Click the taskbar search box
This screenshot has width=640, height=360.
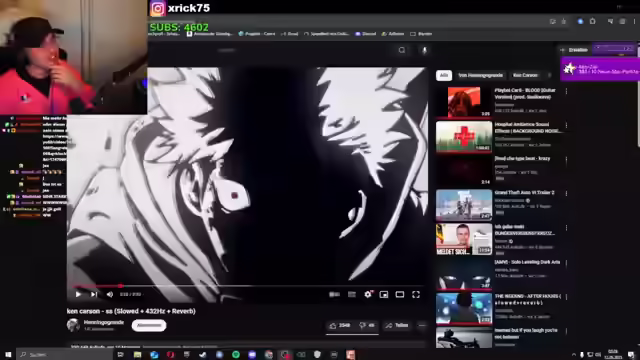tap(64, 354)
